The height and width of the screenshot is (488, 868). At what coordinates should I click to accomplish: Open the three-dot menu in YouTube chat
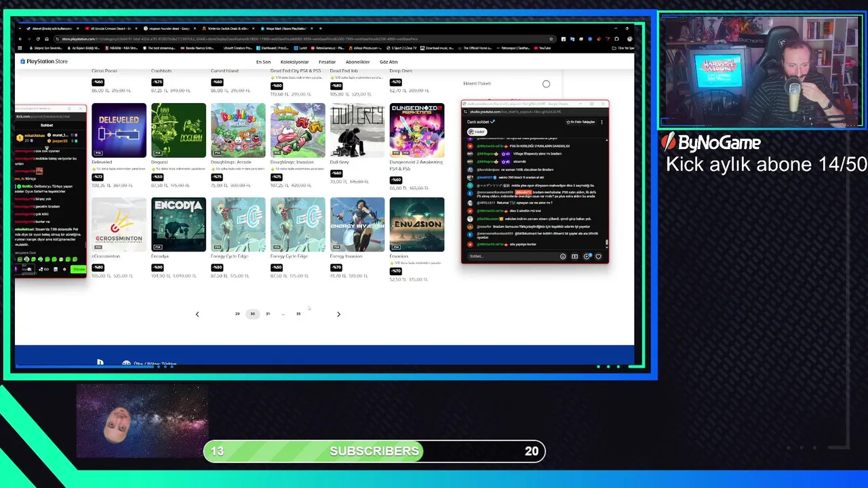[x=601, y=122]
